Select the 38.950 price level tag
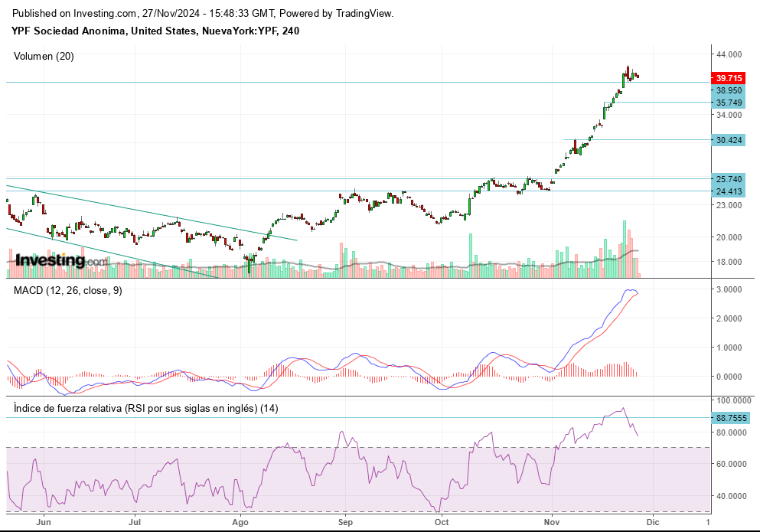The height and width of the screenshot is (532, 760). (728, 90)
